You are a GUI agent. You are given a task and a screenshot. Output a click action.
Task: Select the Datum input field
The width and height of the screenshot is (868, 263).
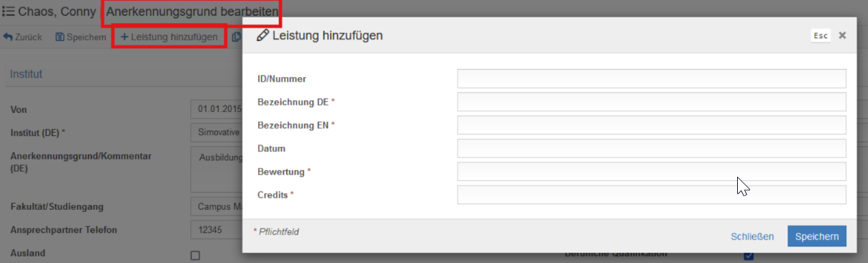tap(652, 149)
